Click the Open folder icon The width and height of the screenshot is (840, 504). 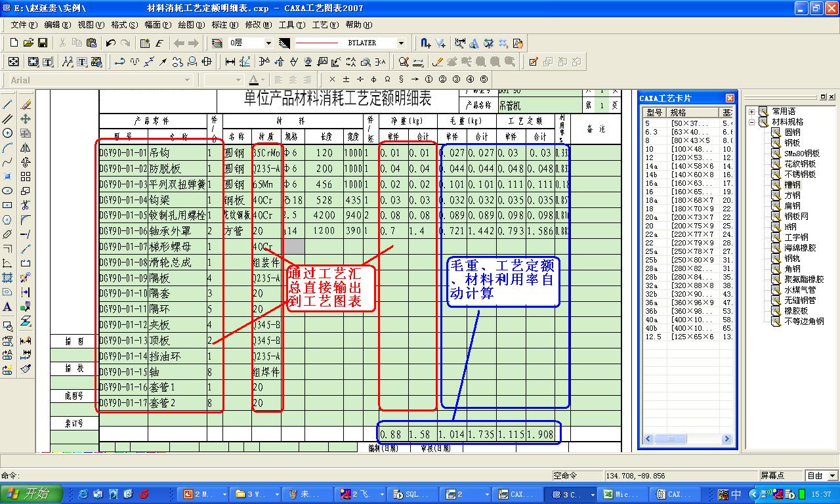(28, 43)
